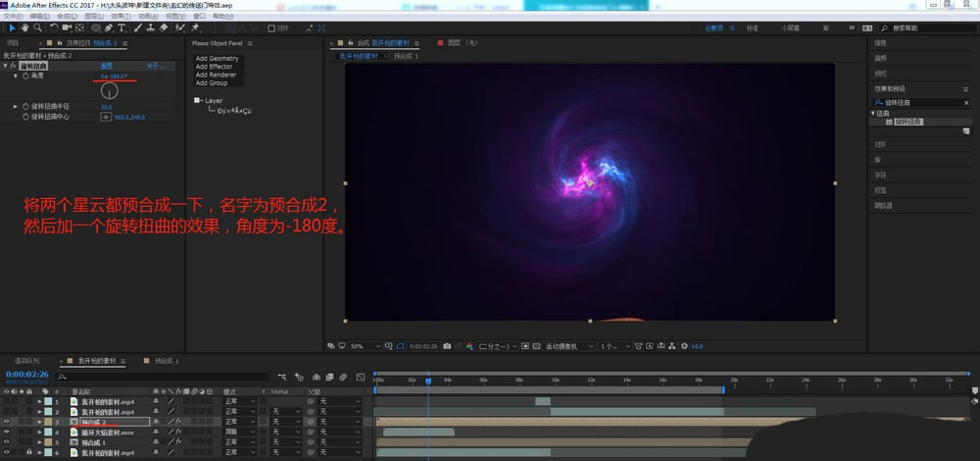The width and height of the screenshot is (980, 461).
Task: Open the 活动摄像机 camera view dropdown
Action: click(566, 346)
